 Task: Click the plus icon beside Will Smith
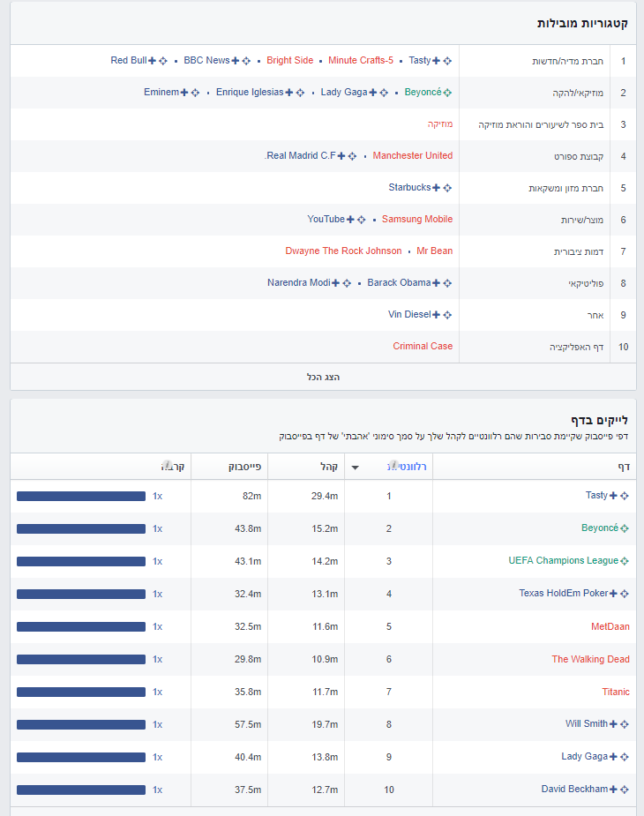click(x=613, y=724)
